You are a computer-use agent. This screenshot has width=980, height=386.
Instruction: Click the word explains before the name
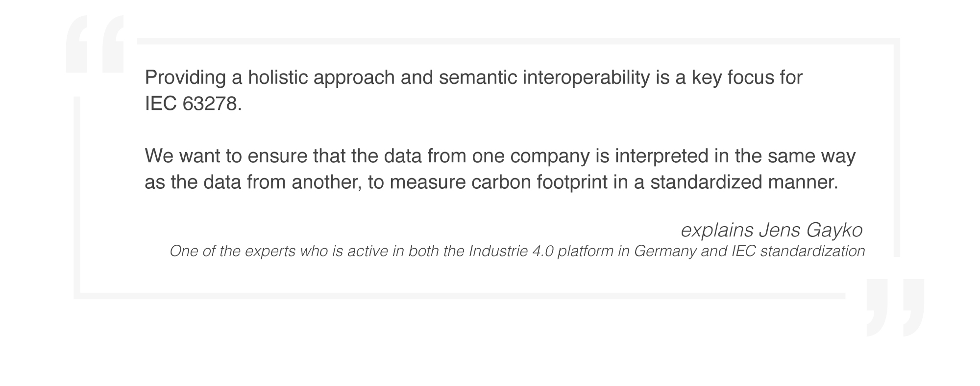(x=717, y=230)
